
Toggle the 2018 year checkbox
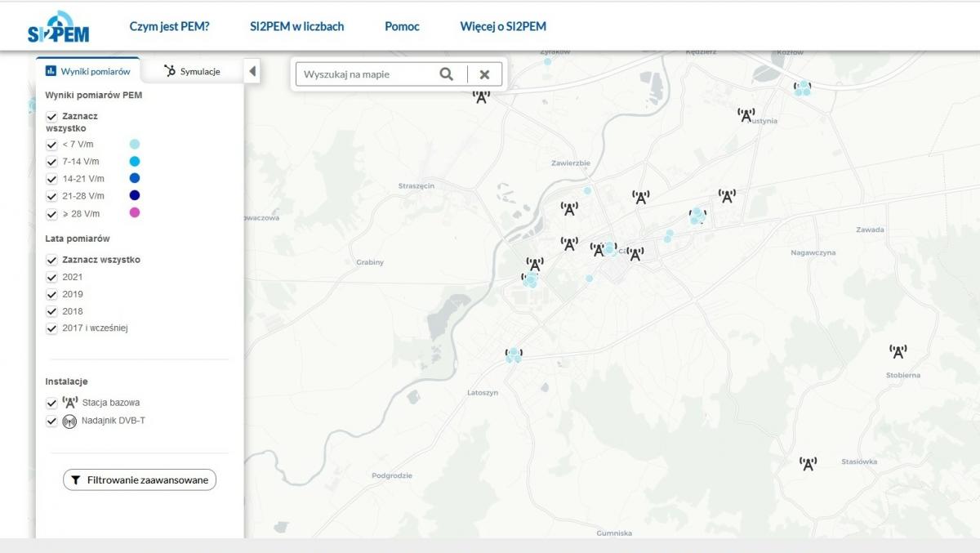51,311
